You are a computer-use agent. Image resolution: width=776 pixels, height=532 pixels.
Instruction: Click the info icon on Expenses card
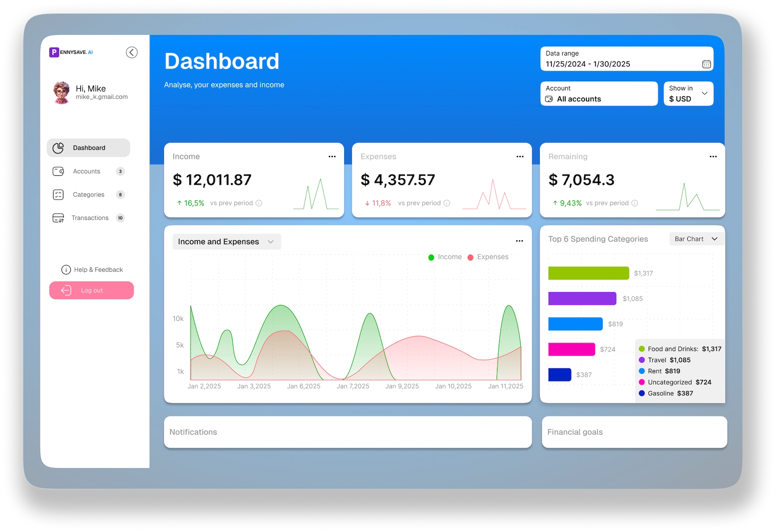point(447,203)
